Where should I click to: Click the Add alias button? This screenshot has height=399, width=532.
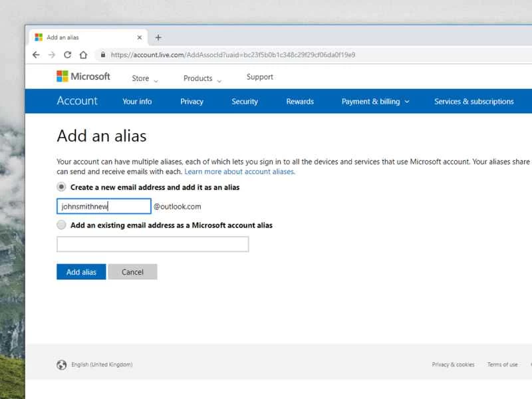tap(80, 271)
